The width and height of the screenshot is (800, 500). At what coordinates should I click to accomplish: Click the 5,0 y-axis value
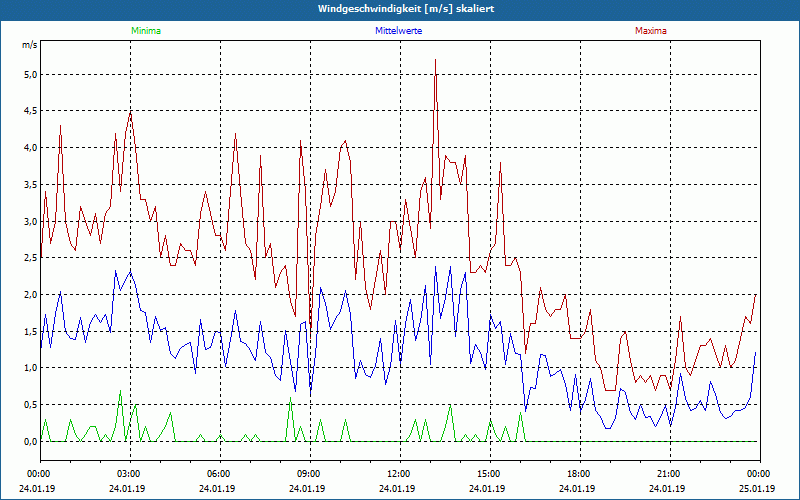point(31,74)
